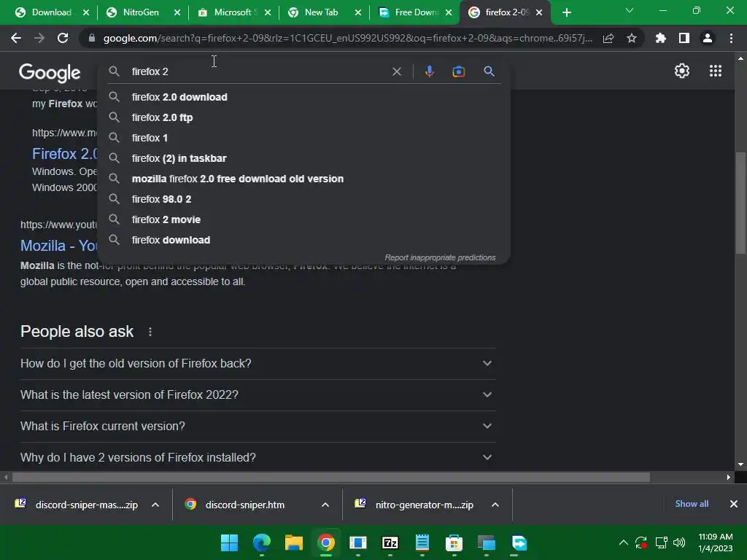Open Notepad from taskbar
Screen dimensions: 747x560
pyautogui.click(x=422, y=542)
